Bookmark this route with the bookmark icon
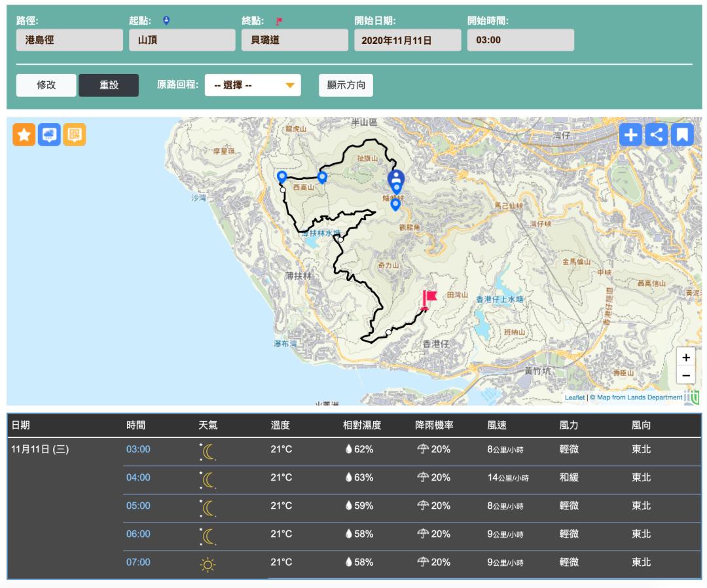The height and width of the screenshot is (588, 707). coord(682,135)
